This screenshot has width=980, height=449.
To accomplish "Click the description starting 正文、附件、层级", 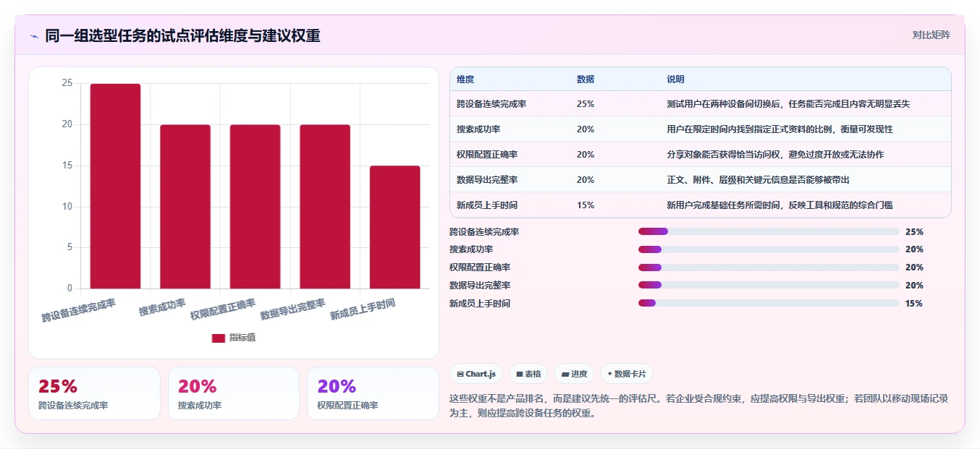I will coord(758,180).
